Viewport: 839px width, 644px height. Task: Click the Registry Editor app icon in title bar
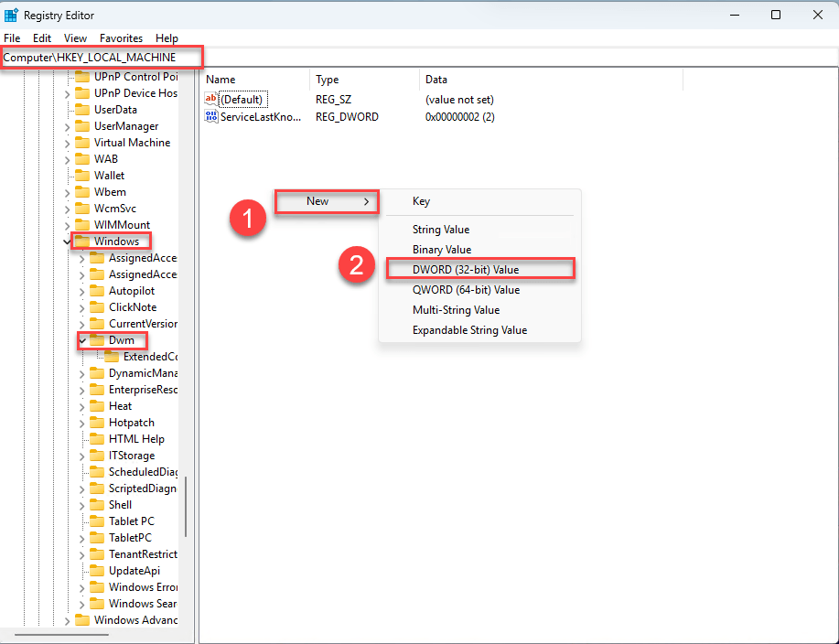click(12, 15)
